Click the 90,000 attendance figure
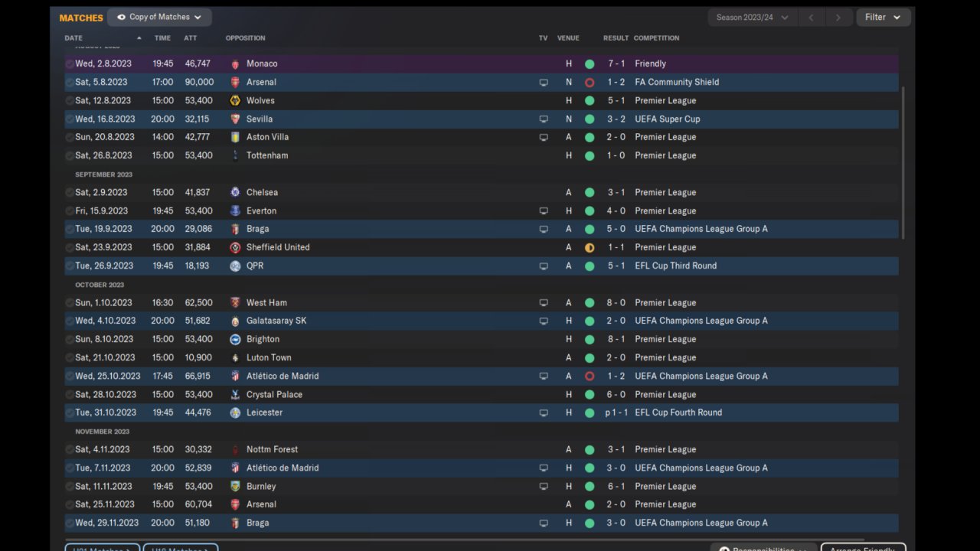 tap(199, 82)
